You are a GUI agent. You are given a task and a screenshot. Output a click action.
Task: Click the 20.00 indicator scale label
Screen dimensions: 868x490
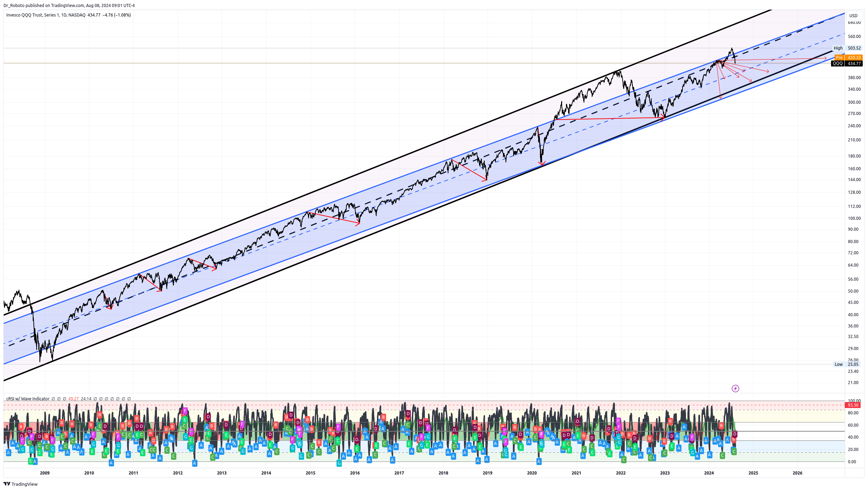point(853,449)
